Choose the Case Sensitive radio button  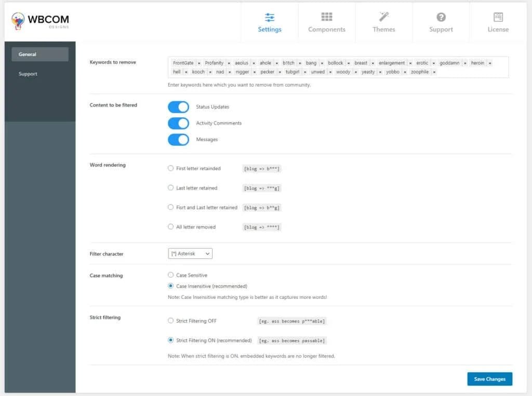tap(171, 275)
